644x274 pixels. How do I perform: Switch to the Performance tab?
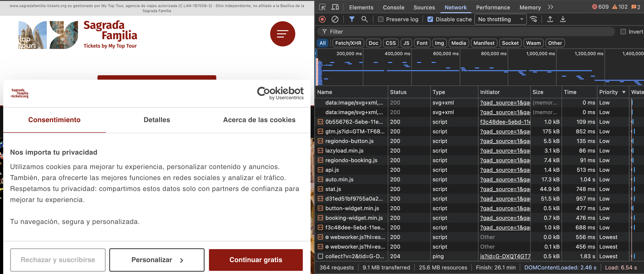[493, 8]
